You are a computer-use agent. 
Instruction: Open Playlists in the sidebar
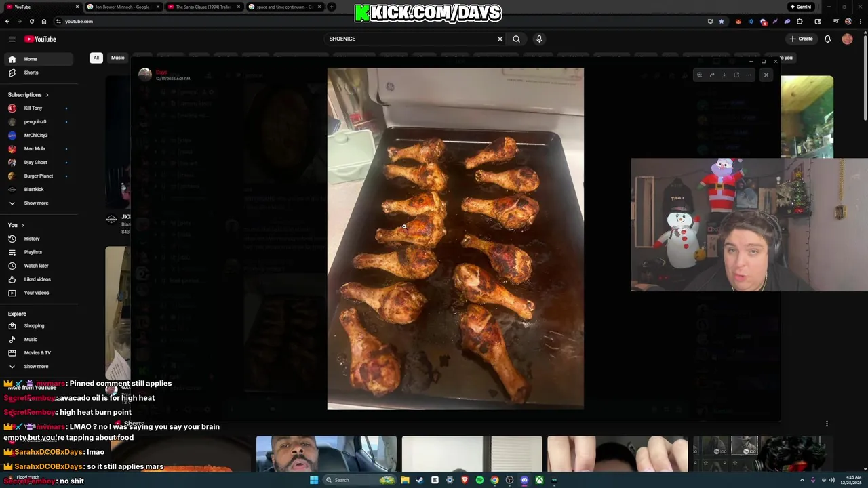39,252
